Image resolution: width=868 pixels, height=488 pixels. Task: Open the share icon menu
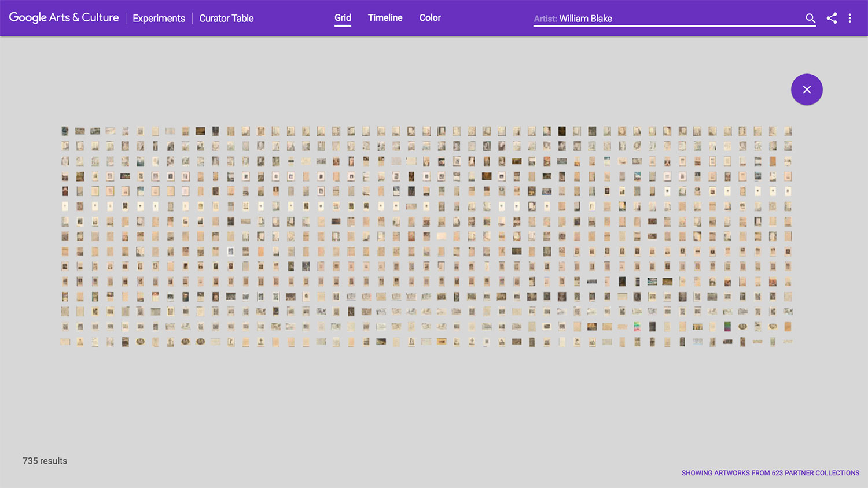(832, 18)
